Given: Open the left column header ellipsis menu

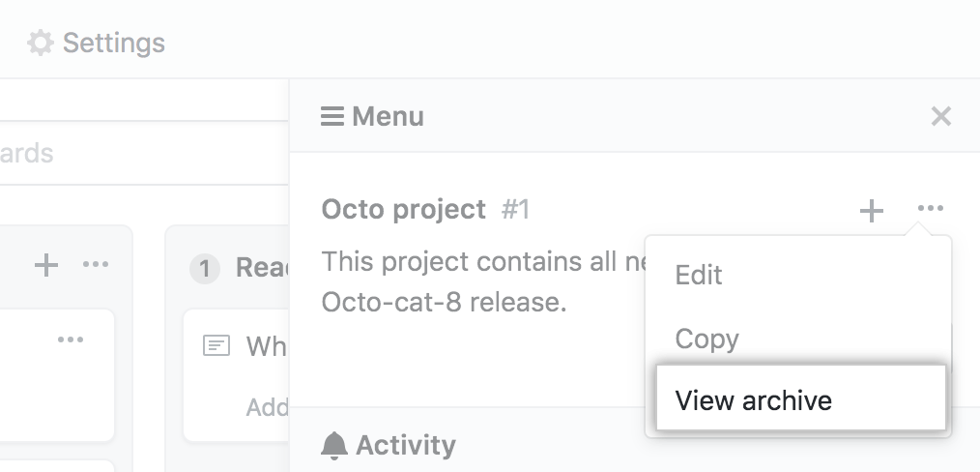Looking at the screenshot, I should 96,265.
